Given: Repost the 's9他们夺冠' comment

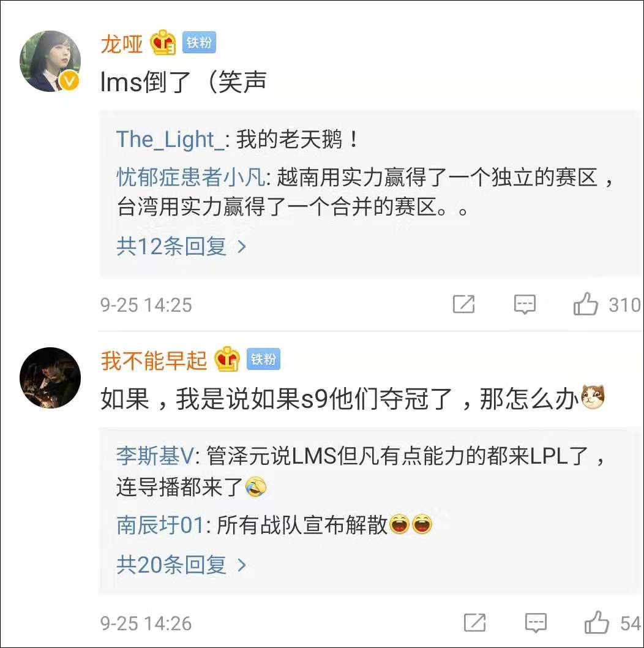Looking at the screenshot, I should pos(474,623).
